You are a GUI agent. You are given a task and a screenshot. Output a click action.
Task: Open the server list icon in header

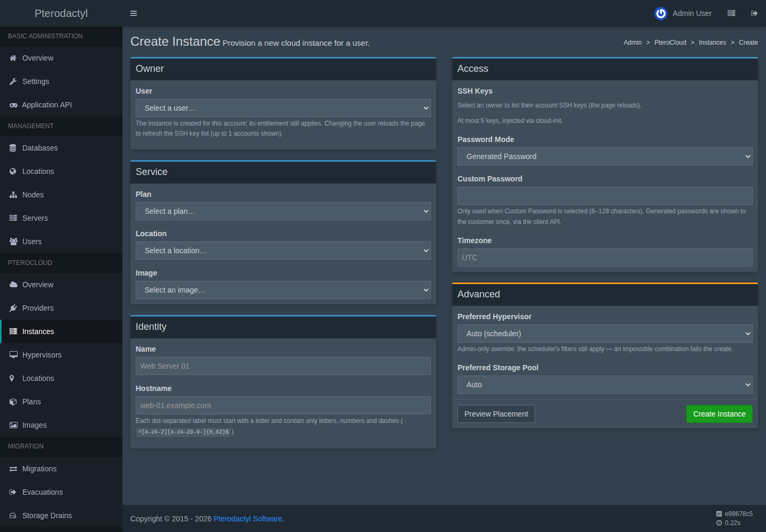tap(731, 13)
